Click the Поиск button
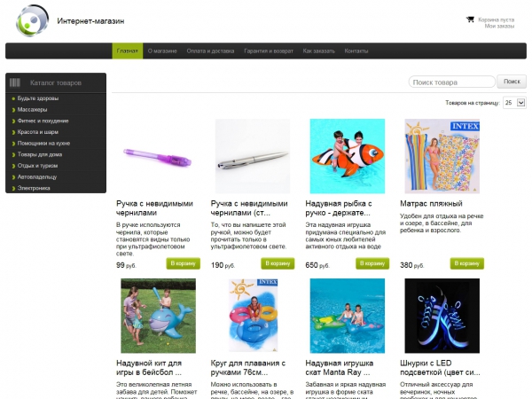 [x=512, y=82]
